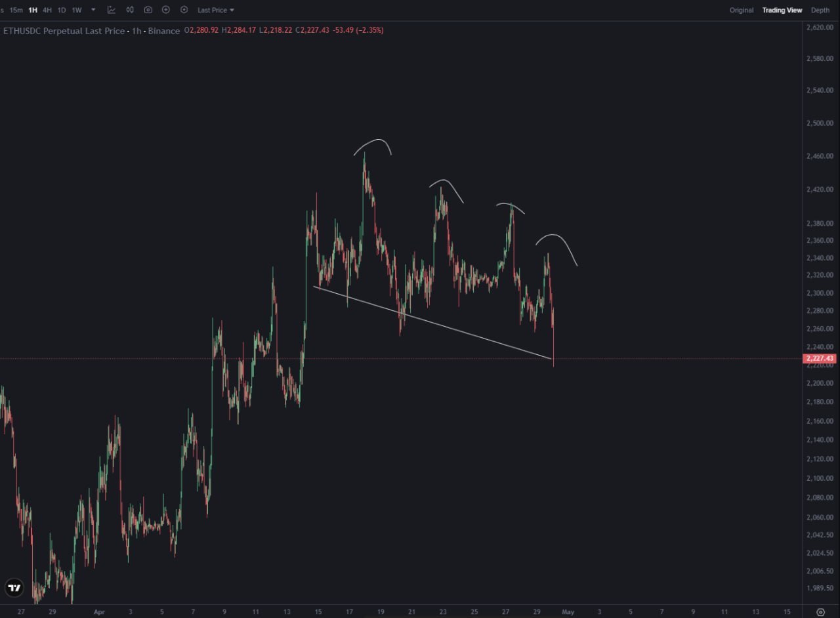Viewport: 840px width, 618px height.
Task: Switch to the 1W timeframe
Action: 77,10
